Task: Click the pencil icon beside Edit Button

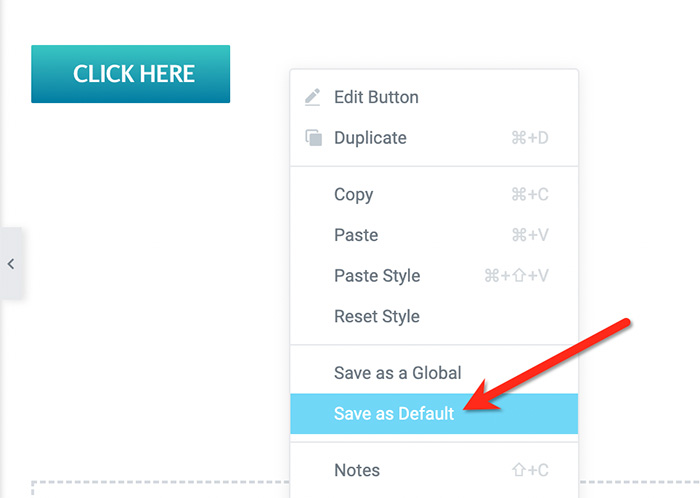Action: point(312,97)
